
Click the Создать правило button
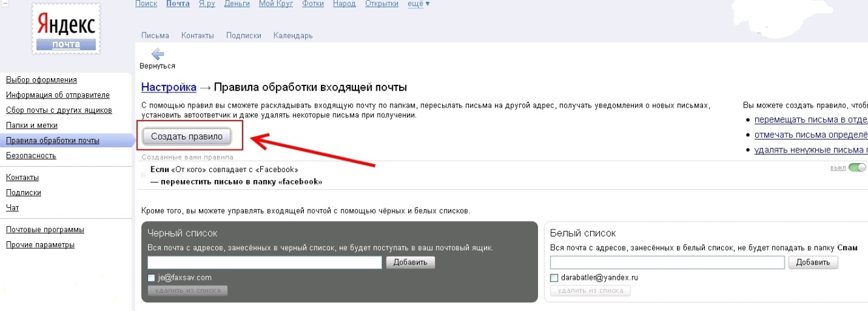point(187,136)
